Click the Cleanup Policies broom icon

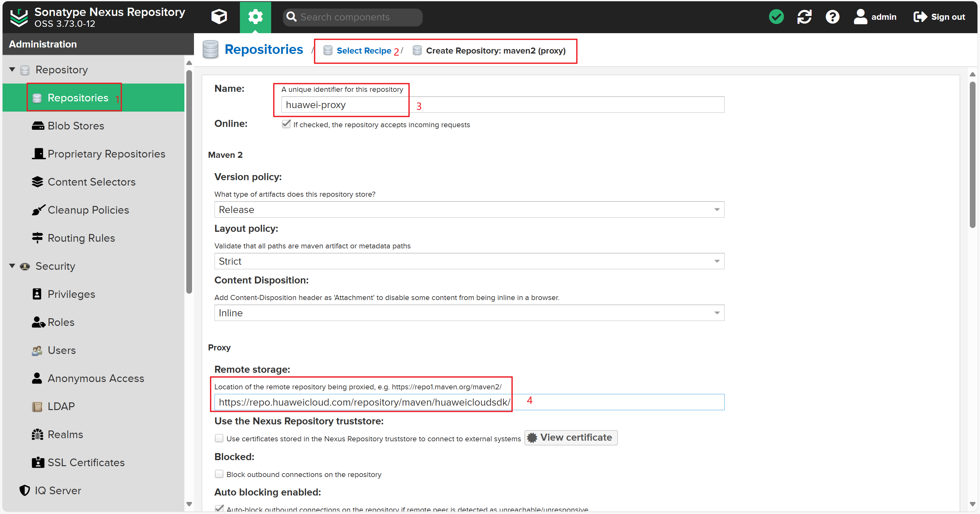click(x=38, y=209)
